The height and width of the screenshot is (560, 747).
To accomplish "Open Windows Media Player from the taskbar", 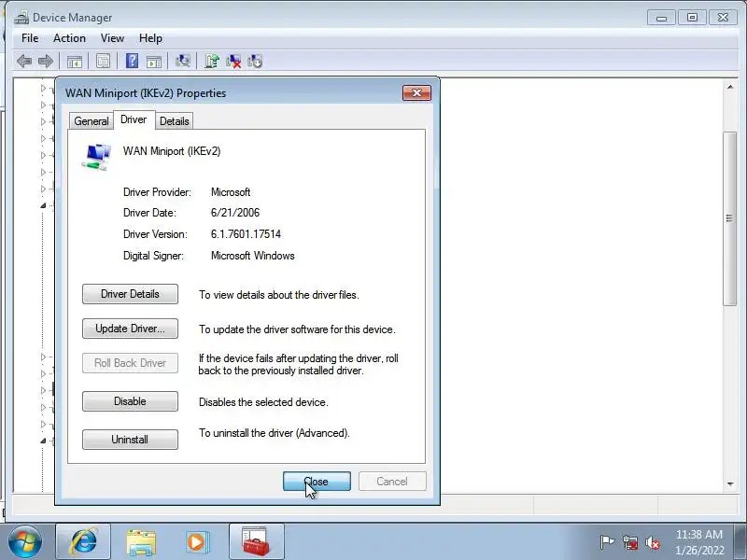I will coord(197,542).
